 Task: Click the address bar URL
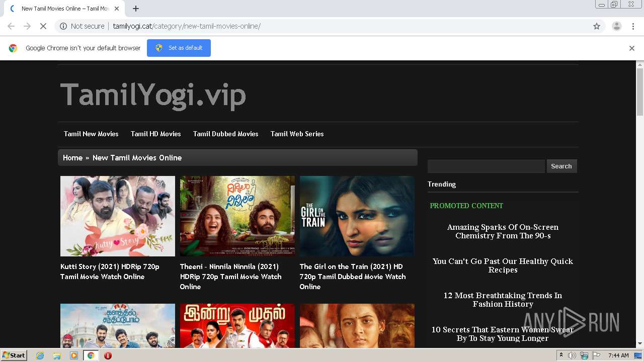(x=187, y=26)
